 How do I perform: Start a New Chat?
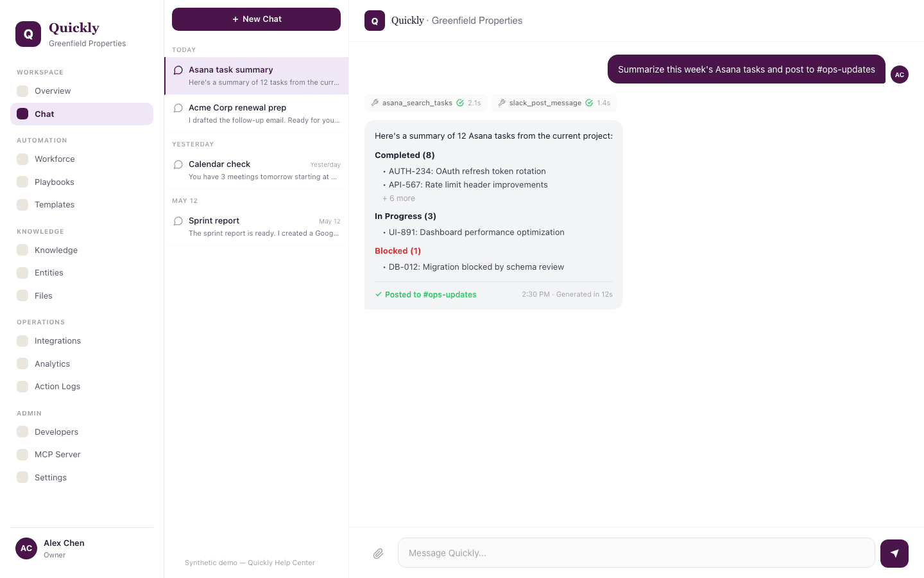[x=256, y=19]
